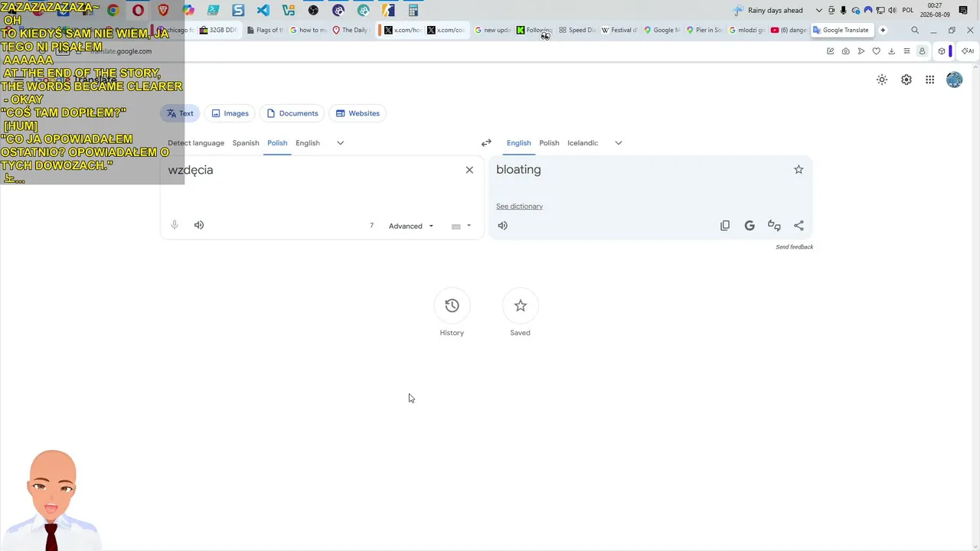Switch to the Documents translation mode
Screen dimensions: 980x551
point(292,113)
